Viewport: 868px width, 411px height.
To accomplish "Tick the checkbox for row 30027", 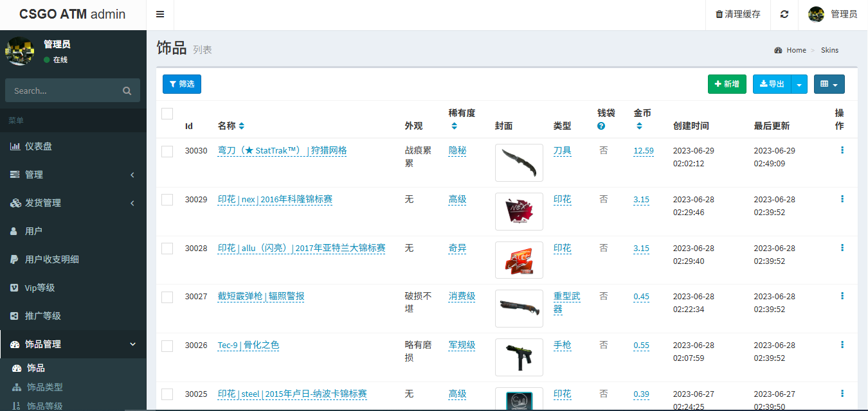I will click(x=167, y=297).
